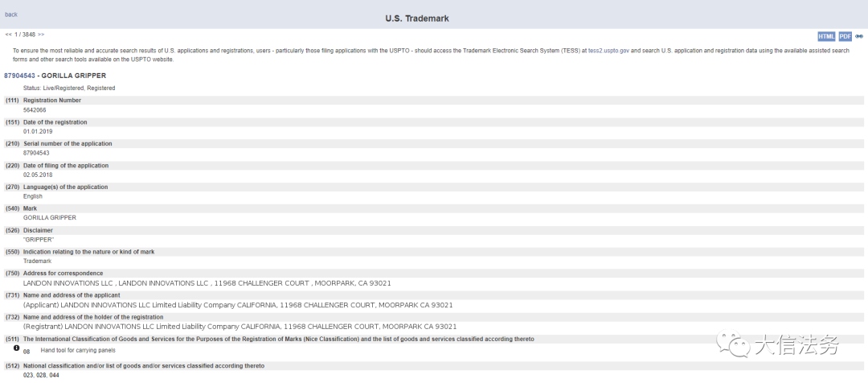The image size is (868, 383).
Task: Click the Date of the registration label
Action: tap(55, 122)
